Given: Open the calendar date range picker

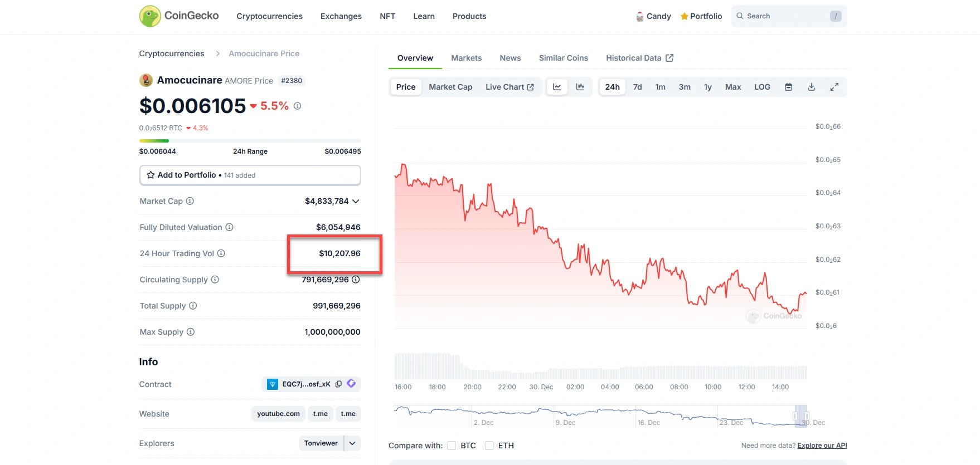Looking at the screenshot, I should (788, 87).
